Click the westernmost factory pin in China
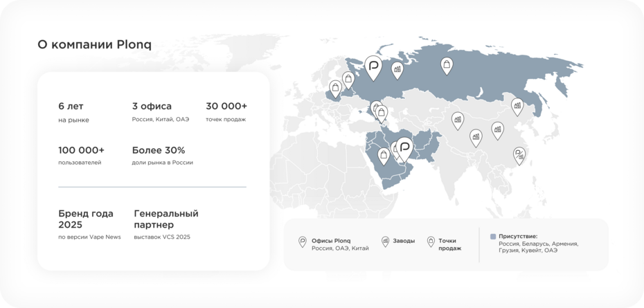Viewport: 644px width, 308px height. coord(458,121)
